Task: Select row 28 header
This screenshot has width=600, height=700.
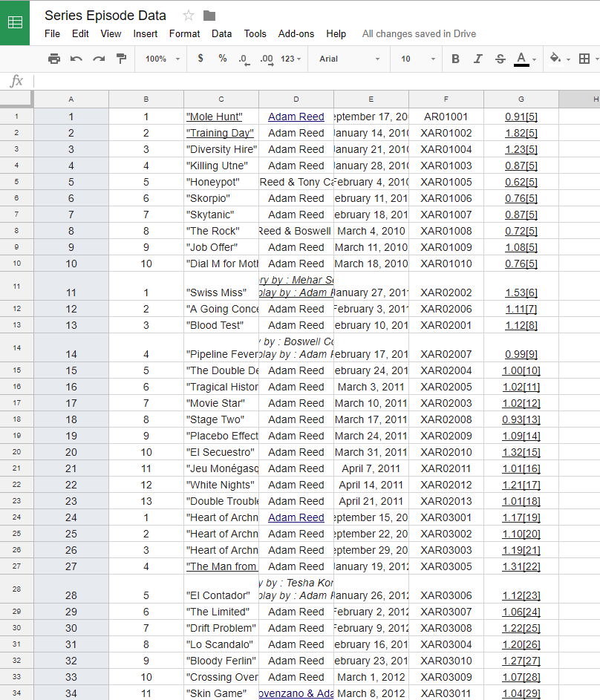Action: click(16, 589)
